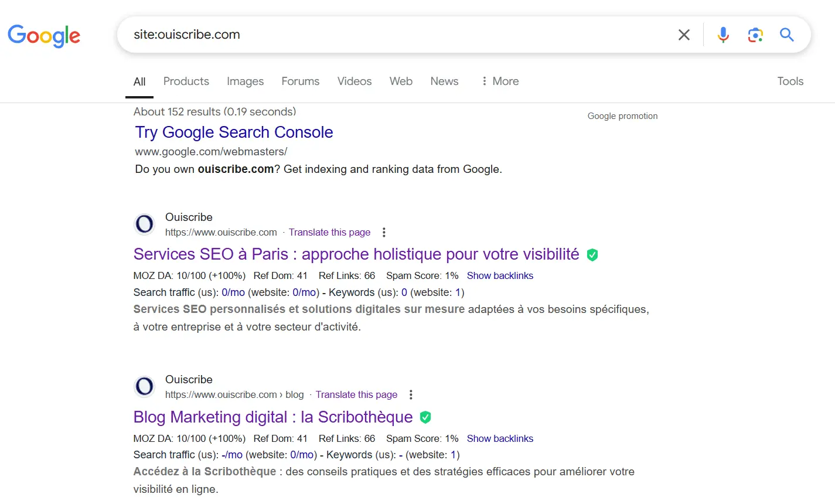Click website keywords 1 in first result
This screenshot has width=835, height=504.
click(x=458, y=292)
